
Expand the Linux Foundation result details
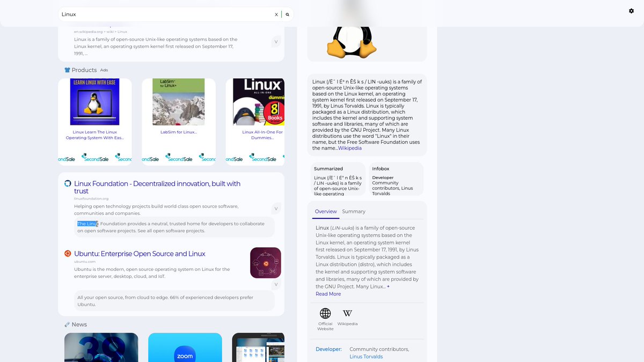coord(276,208)
